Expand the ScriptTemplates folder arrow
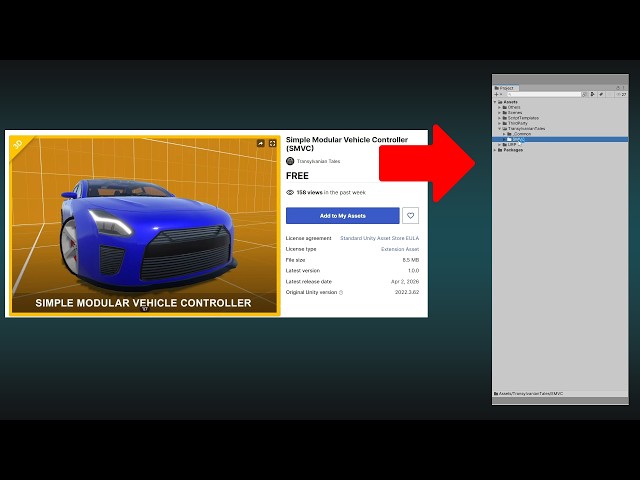The width and height of the screenshot is (640, 480). (x=500, y=118)
